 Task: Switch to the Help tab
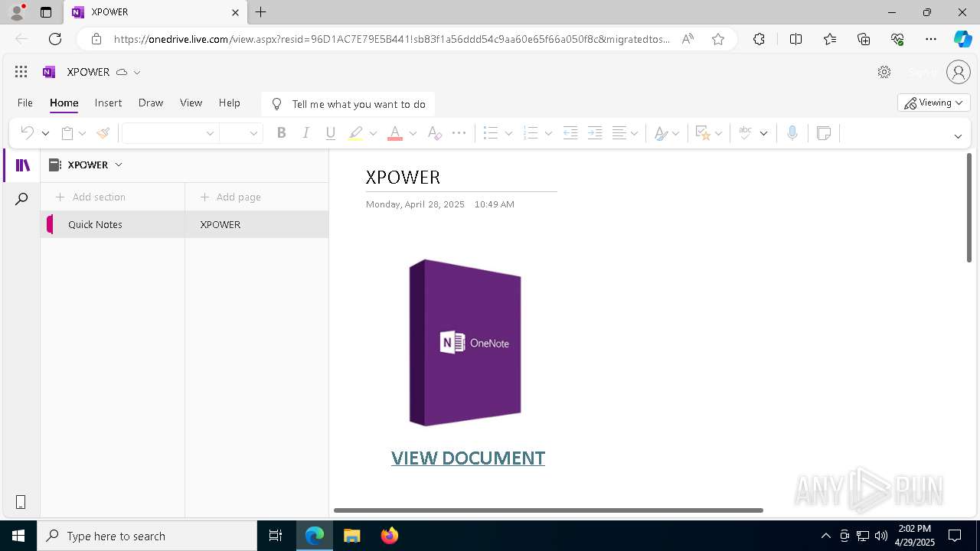tap(229, 103)
